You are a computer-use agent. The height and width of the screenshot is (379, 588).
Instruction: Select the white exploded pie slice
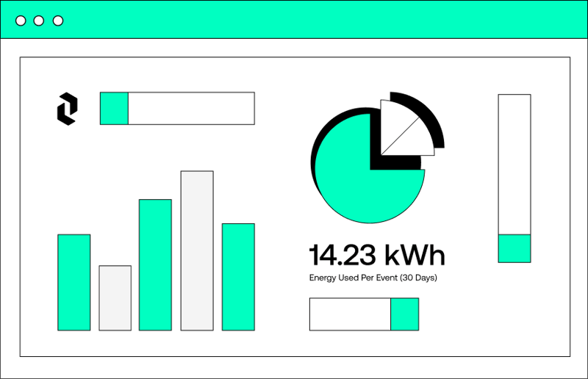tap(401, 131)
